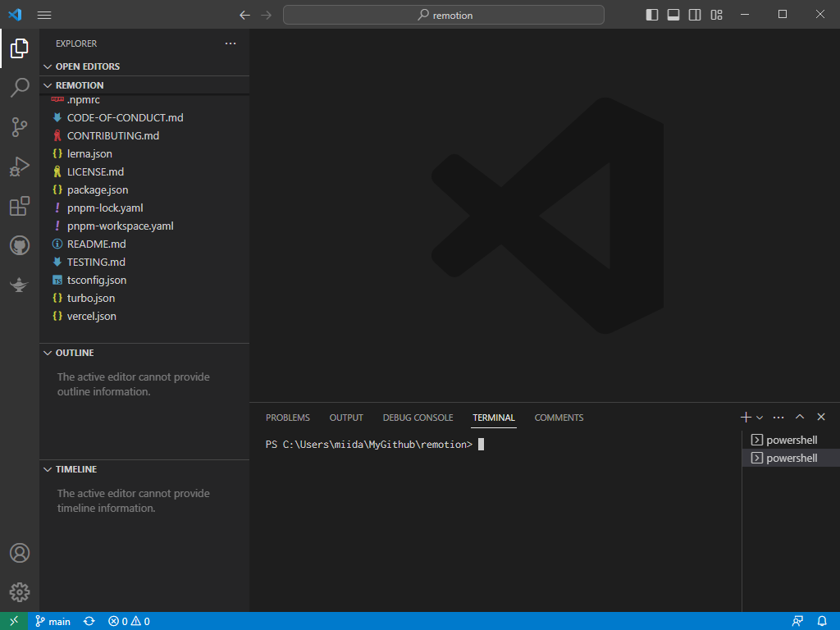The height and width of the screenshot is (630, 840).
Task: Switch to the Problems tab
Action: click(287, 418)
